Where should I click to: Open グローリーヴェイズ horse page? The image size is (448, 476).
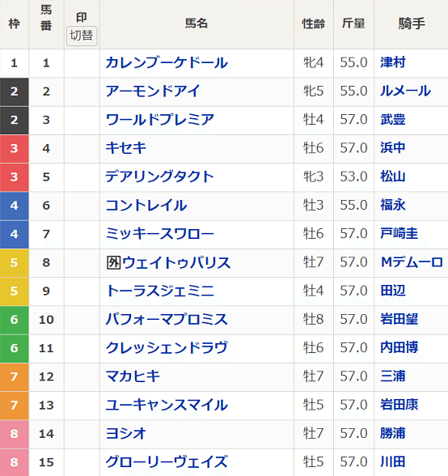[167, 462]
